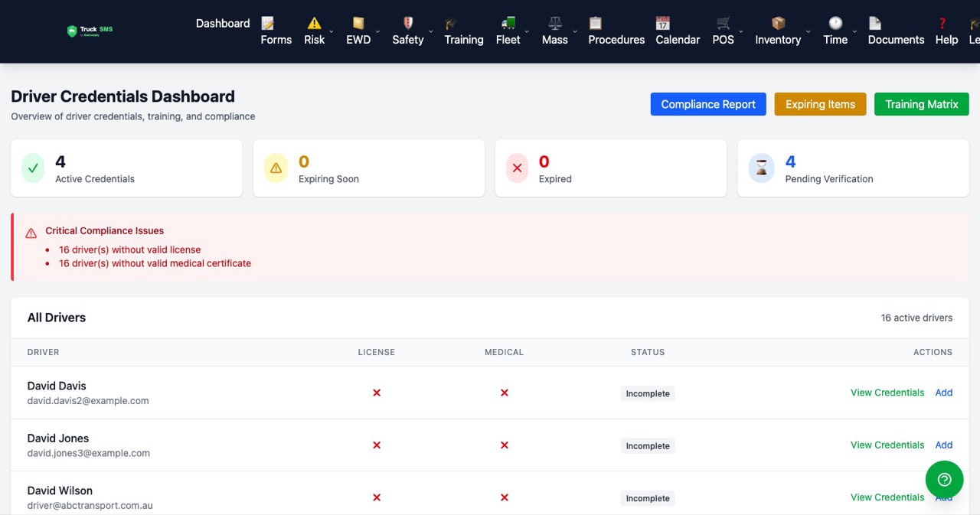The width and height of the screenshot is (980, 515).
Task: Click email driver@abctransport.com.au
Action: pyautogui.click(x=90, y=505)
